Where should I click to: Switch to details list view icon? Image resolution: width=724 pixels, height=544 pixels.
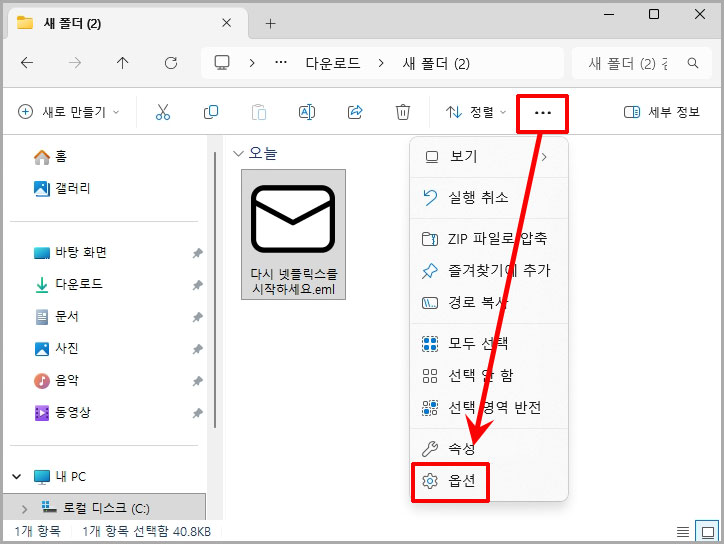click(x=682, y=532)
